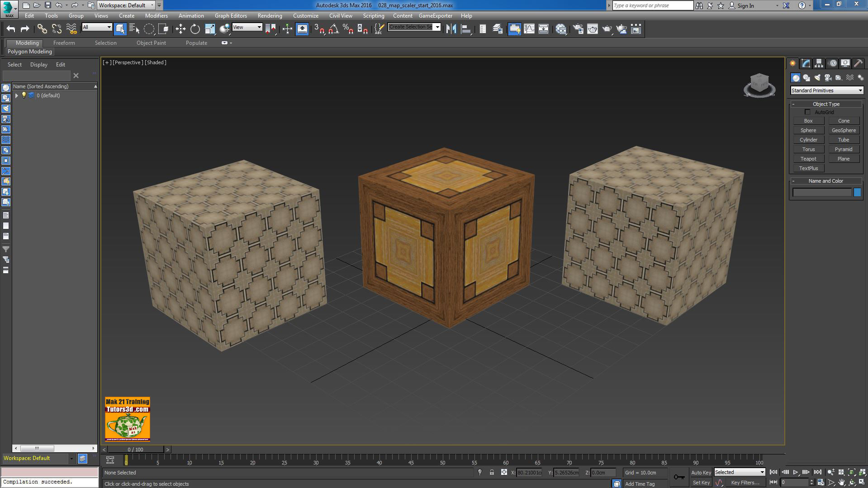Click the Teapot primitive button
The height and width of the screenshot is (488, 868).
pos(808,159)
